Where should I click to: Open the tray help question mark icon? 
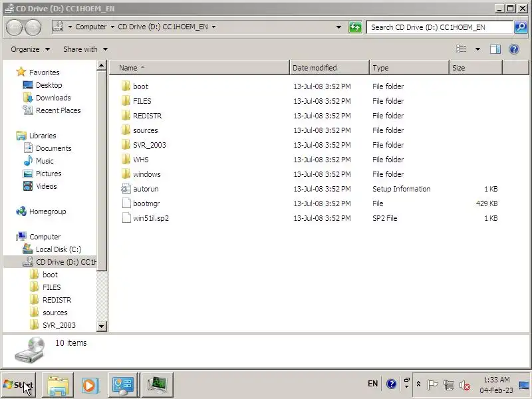391,384
